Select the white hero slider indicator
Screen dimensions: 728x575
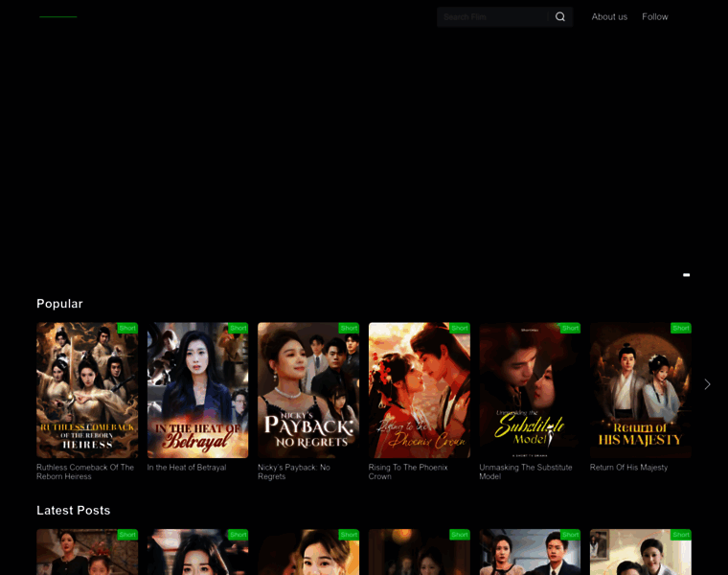pos(686,275)
